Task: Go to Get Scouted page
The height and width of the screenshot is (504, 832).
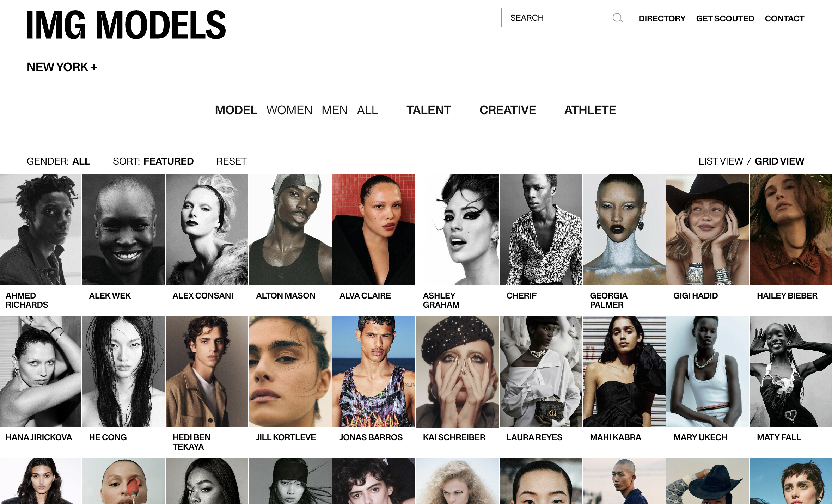Action: click(725, 19)
